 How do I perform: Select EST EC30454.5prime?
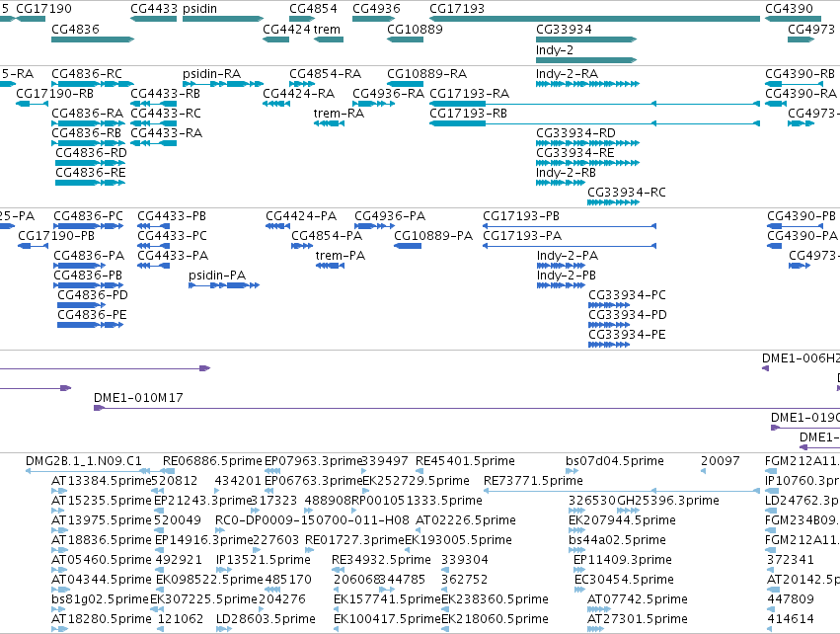tap(624, 580)
